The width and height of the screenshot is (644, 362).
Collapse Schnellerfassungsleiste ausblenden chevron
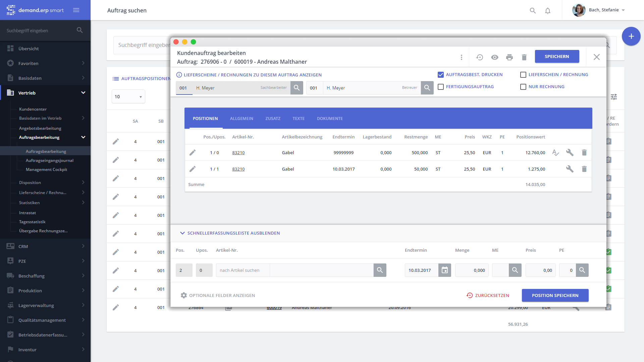182,233
